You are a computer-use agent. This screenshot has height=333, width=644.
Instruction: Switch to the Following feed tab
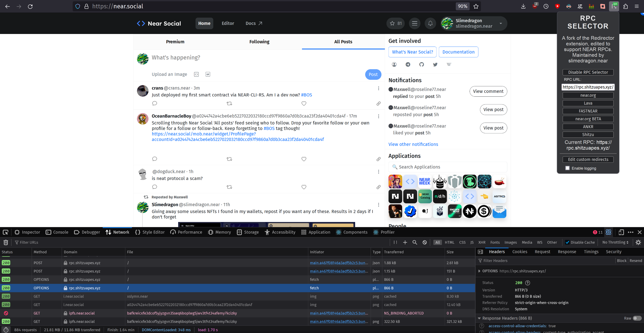tap(259, 42)
